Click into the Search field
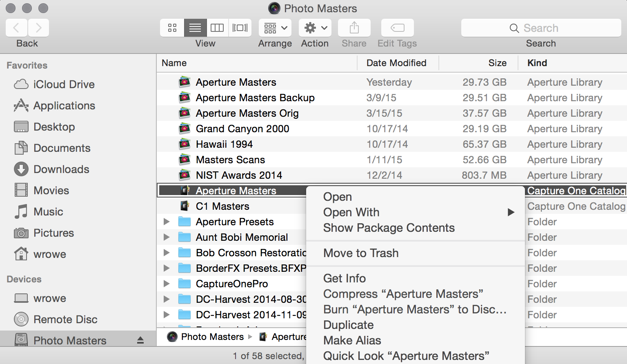Viewport: 627px width, 364px height. coord(541,28)
